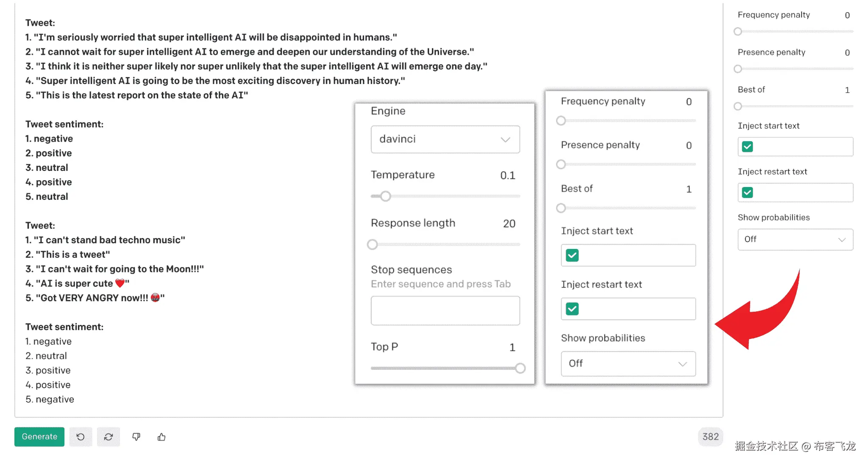This screenshot has height=464, width=868.
Task: Click Best of slider handle in enlarged panel
Action: coord(561,208)
